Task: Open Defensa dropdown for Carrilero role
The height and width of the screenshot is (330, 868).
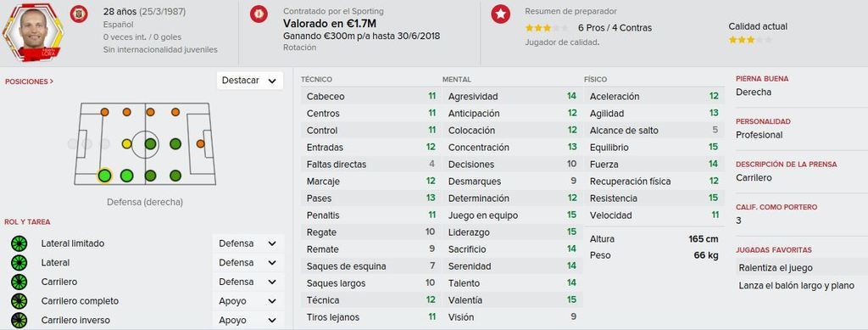Action: [x=248, y=282]
